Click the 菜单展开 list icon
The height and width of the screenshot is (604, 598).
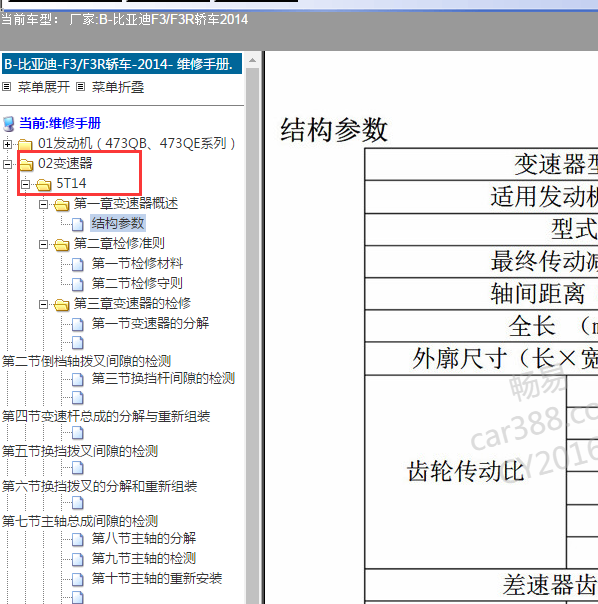tap(7, 87)
